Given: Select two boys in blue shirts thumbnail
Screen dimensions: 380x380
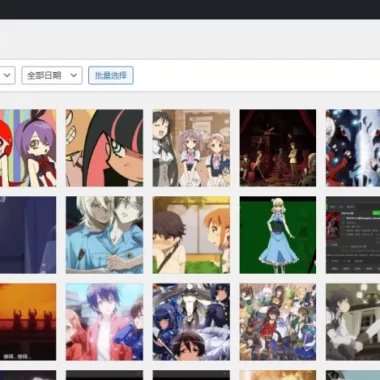Looking at the screenshot, I should click(104, 235).
